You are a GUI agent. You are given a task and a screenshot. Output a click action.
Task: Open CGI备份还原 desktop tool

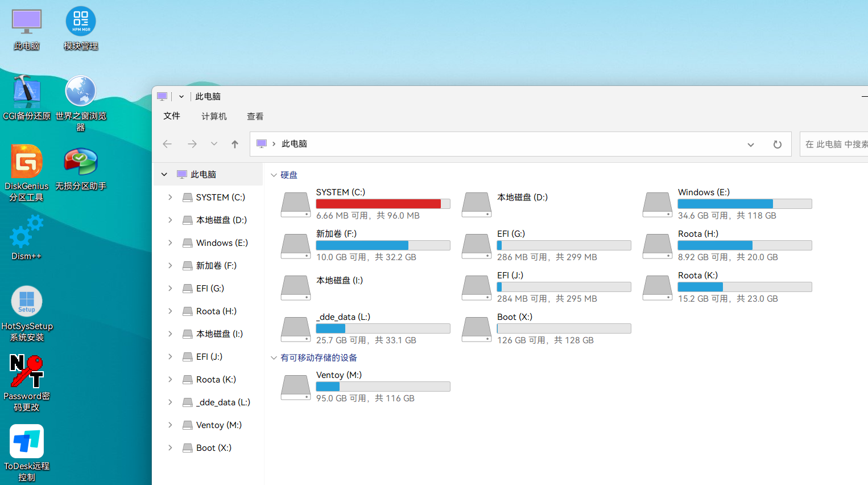[x=27, y=98]
